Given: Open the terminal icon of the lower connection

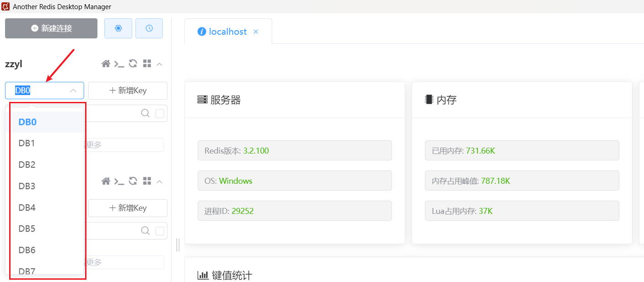Looking at the screenshot, I should (x=119, y=181).
